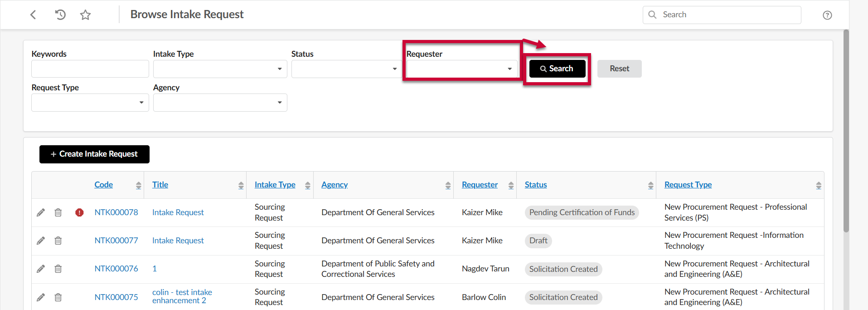This screenshot has width=868, height=310.
Task: Click requester 'Barlow Colin' cell
Action: click(484, 297)
